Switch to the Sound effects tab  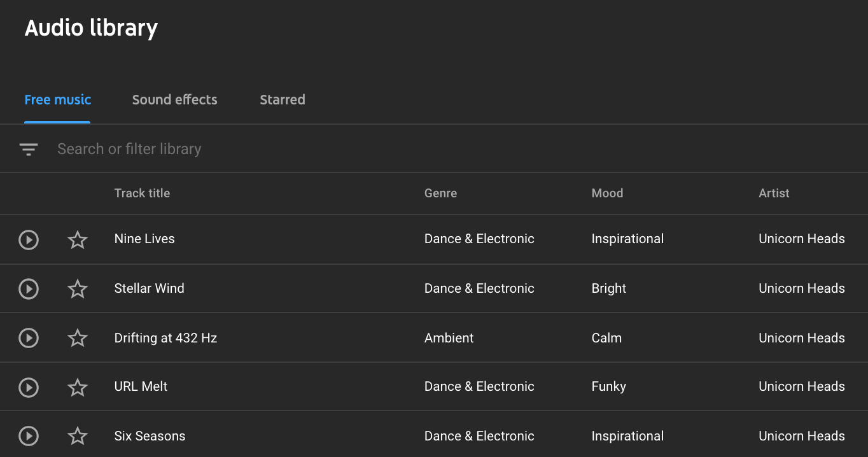174,100
